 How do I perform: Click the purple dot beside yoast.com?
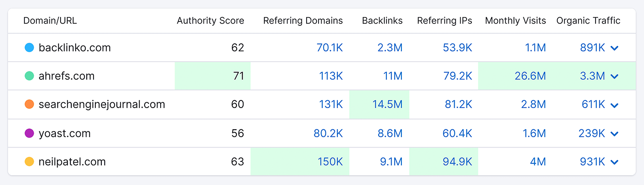click(29, 133)
